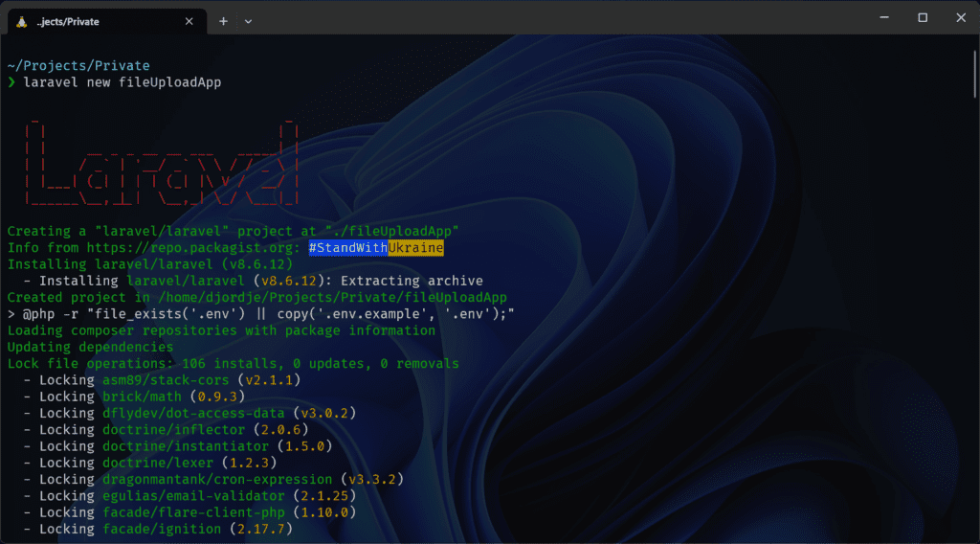Click version 2.1.25 of email-validator
Viewport: 980px width, 544px height.
(325, 496)
